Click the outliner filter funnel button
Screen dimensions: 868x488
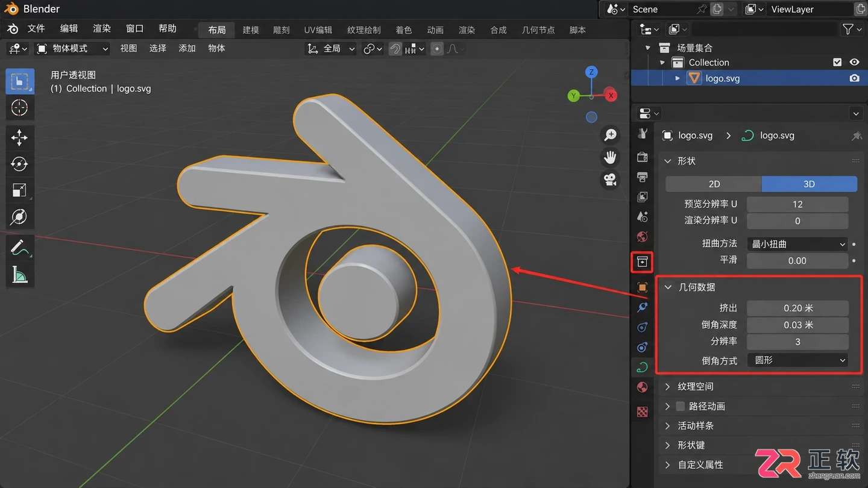(851, 29)
